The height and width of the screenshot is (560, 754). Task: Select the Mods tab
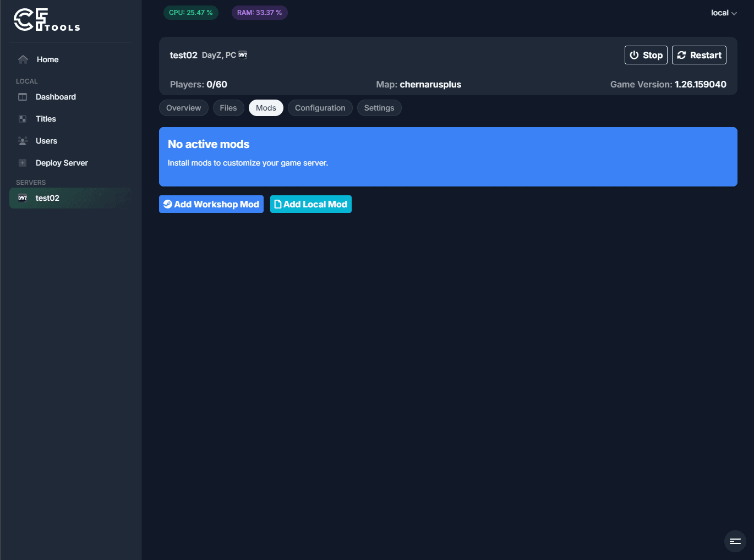[266, 108]
